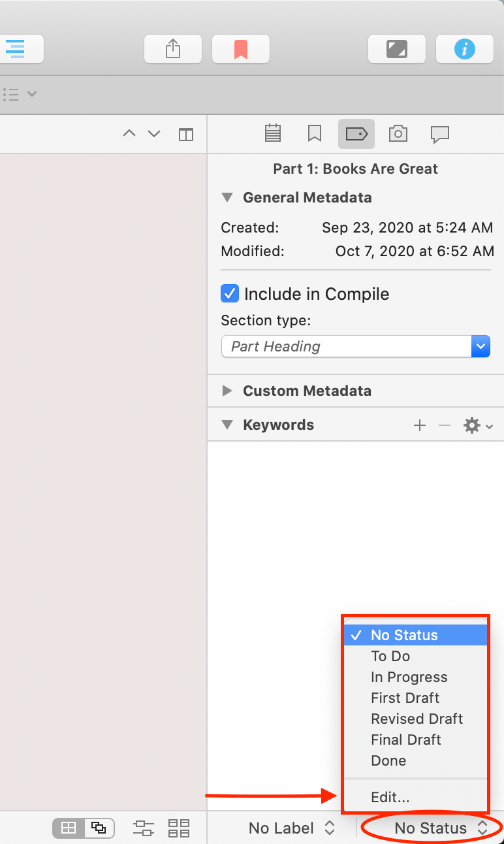Switch to Notes tab in Inspector
Screen dimensions: 504x844
[273, 134]
